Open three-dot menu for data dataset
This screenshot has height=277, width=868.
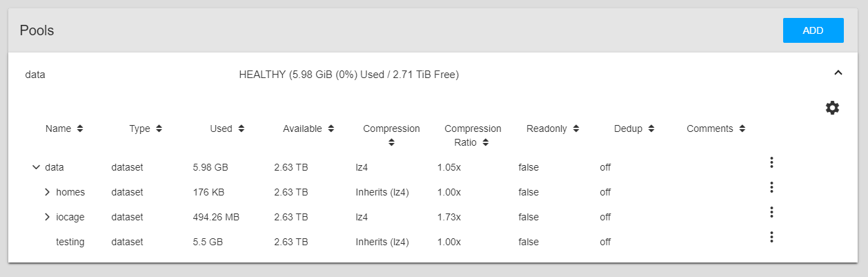tap(771, 162)
